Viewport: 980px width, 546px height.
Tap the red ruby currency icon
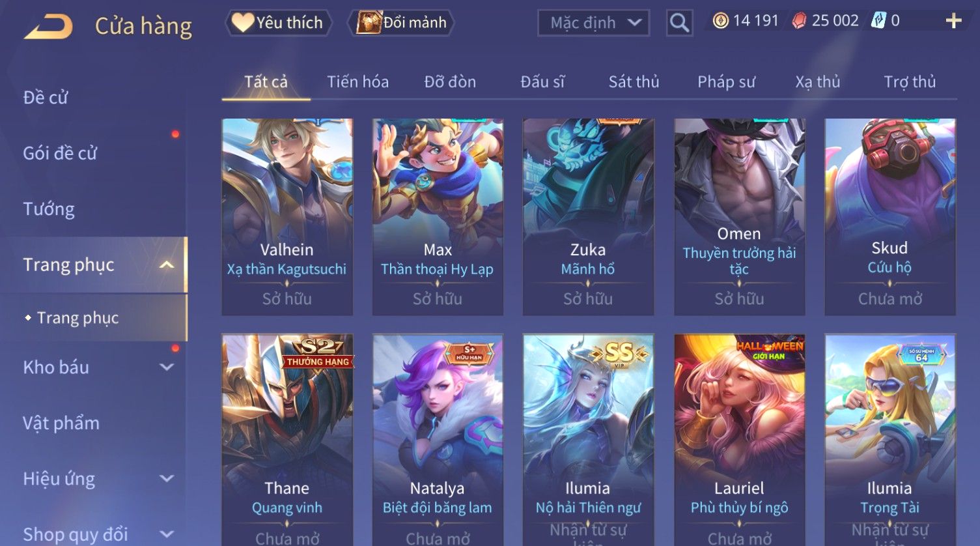pyautogui.click(x=799, y=21)
